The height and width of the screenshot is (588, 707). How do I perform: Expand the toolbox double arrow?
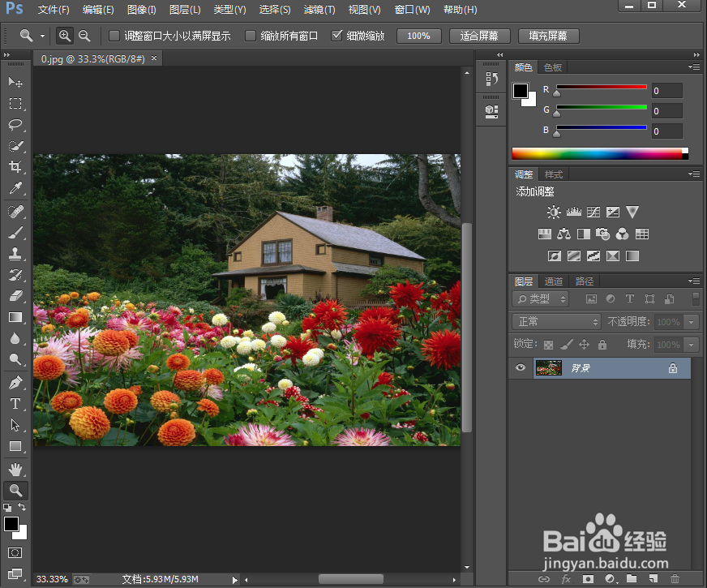pos(6,54)
